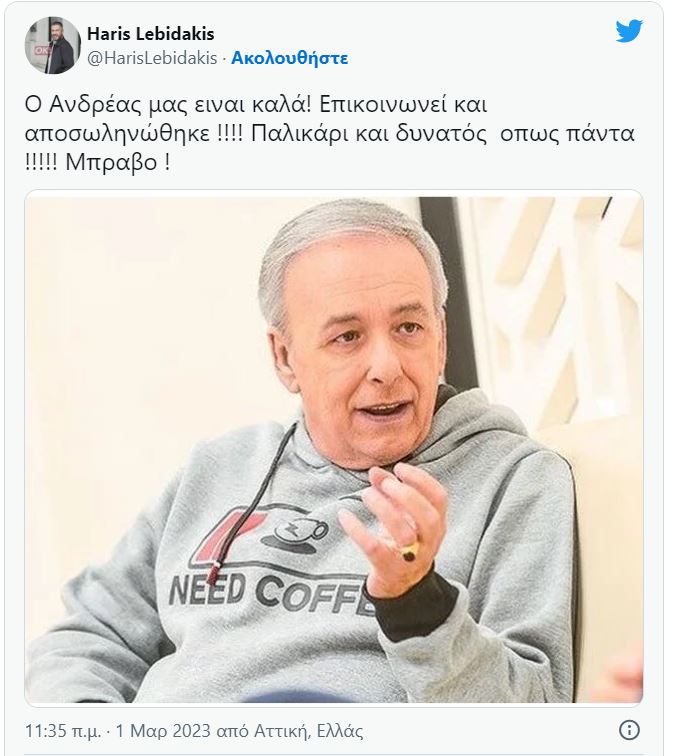Click the gold ring on the raised hand
This screenshot has height=756, width=673.
[x=411, y=551]
